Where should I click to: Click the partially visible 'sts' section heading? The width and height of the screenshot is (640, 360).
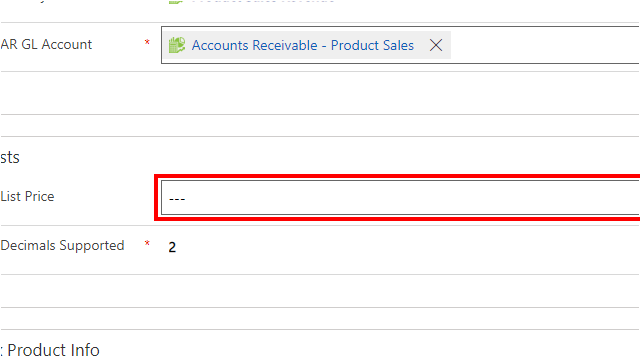[10, 157]
